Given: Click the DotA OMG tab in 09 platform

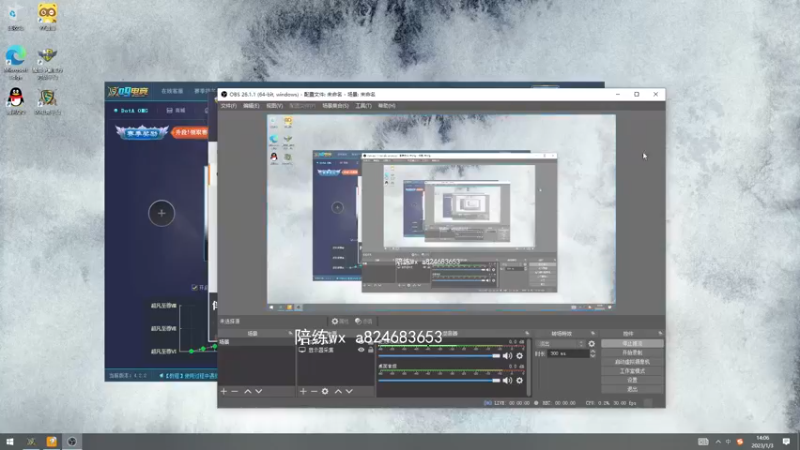Looking at the screenshot, I should [x=131, y=110].
